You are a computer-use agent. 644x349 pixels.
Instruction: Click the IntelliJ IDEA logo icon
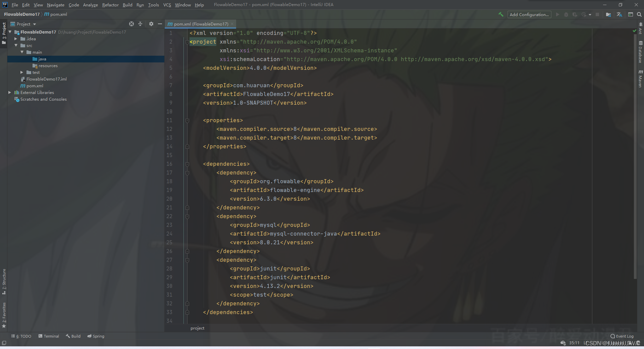pos(5,5)
